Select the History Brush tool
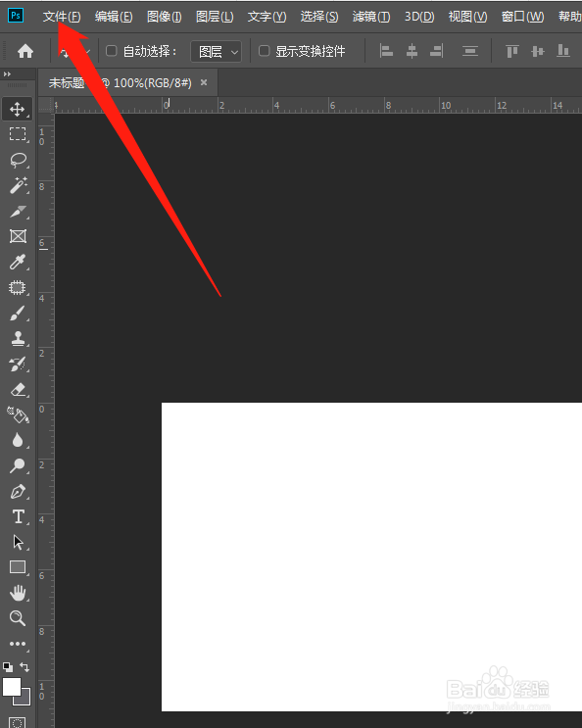The width and height of the screenshot is (582, 728). [x=18, y=364]
